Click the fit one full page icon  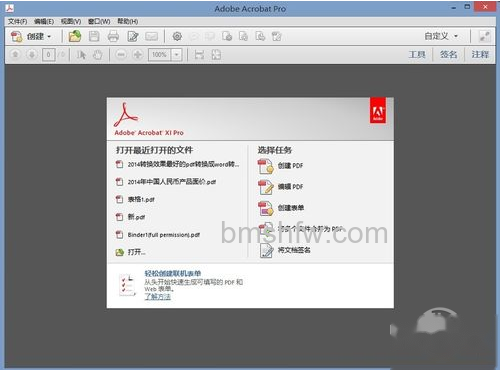click(x=216, y=55)
